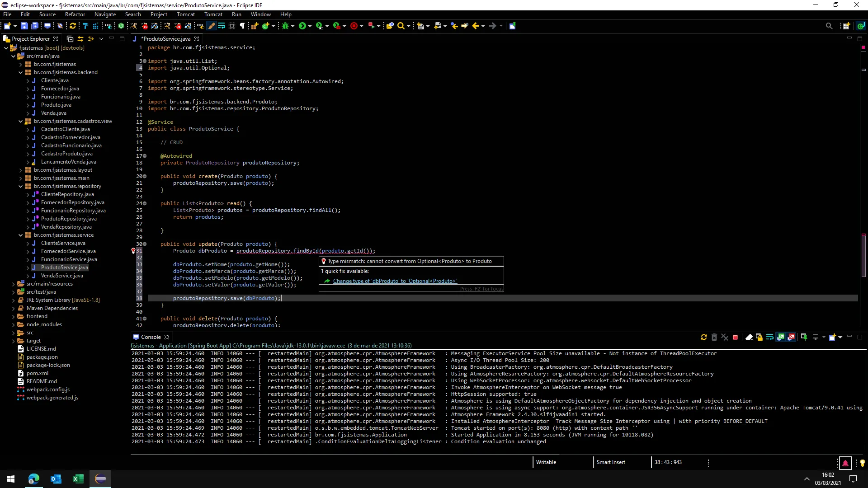This screenshot has width=868, height=488.
Task: Click the Clear Console eraser icon
Action: click(x=749, y=338)
